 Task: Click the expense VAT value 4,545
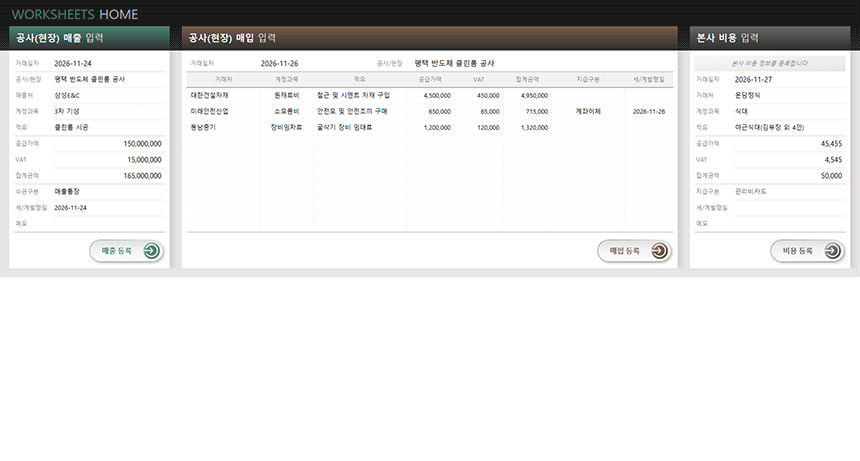click(789, 160)
